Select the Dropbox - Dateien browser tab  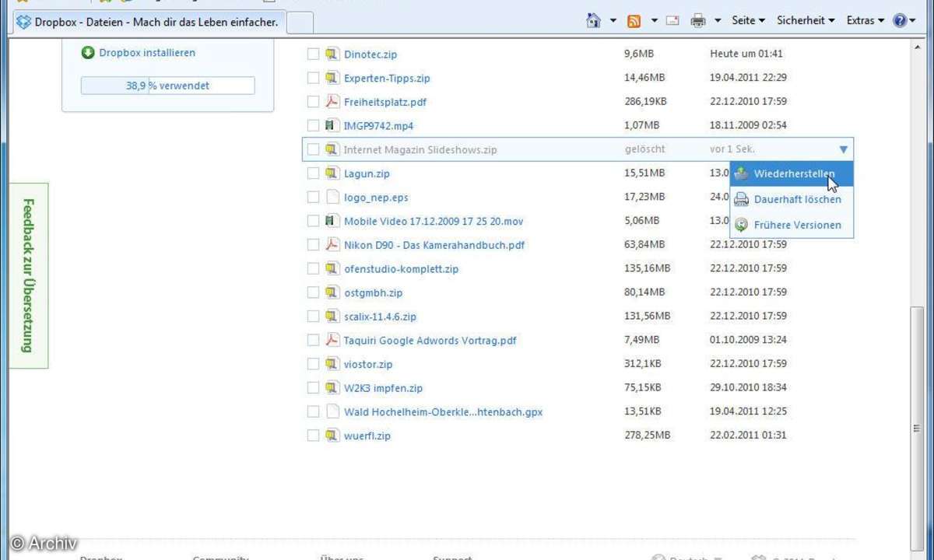pyautogui.click(x=148, y=22)
